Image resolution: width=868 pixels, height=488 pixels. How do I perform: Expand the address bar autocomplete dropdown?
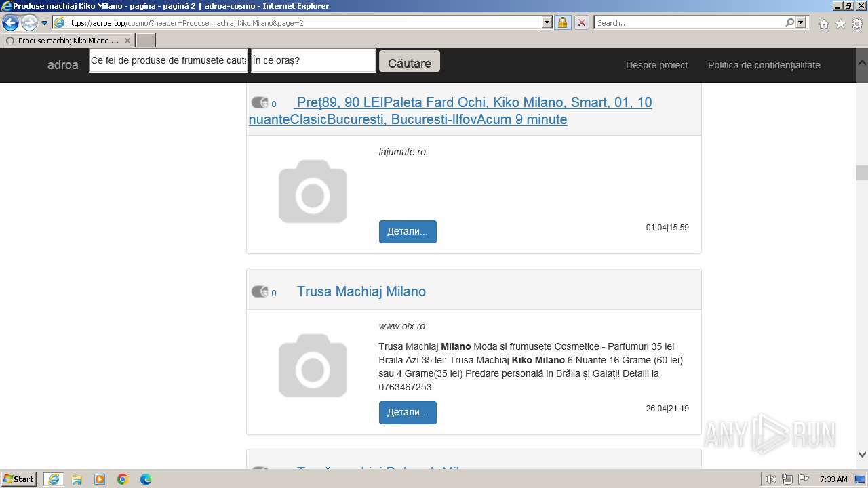click(x=547, y=23)
